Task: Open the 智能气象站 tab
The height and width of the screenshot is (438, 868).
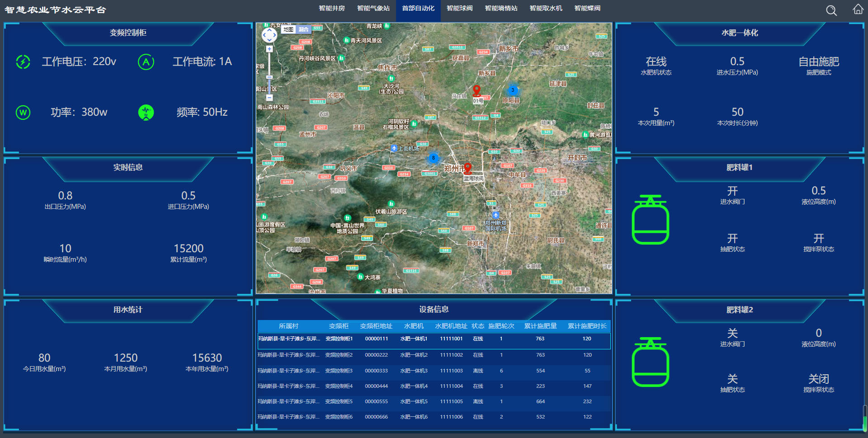Action: point(373,9)
